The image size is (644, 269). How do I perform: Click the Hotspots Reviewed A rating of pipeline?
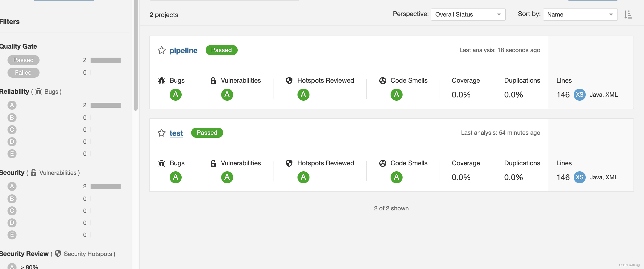(303, 95)
